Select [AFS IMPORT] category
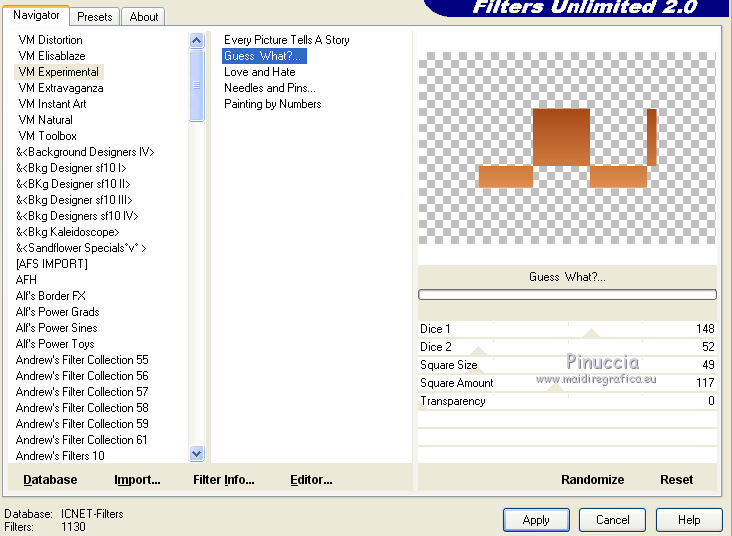 coord(51,264)
